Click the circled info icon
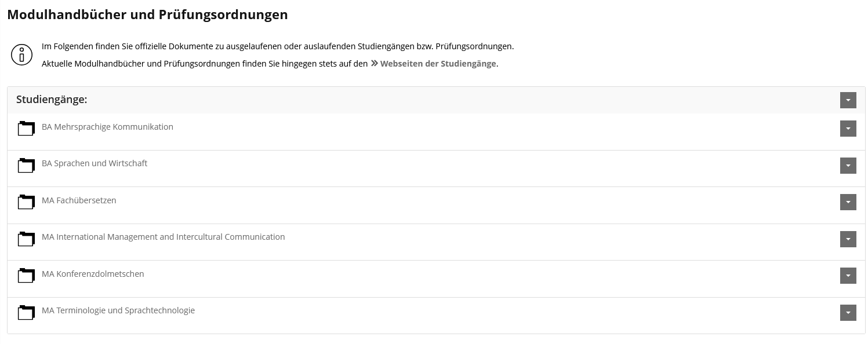This screenshot has height=344, width=868. tap(22, 55)
